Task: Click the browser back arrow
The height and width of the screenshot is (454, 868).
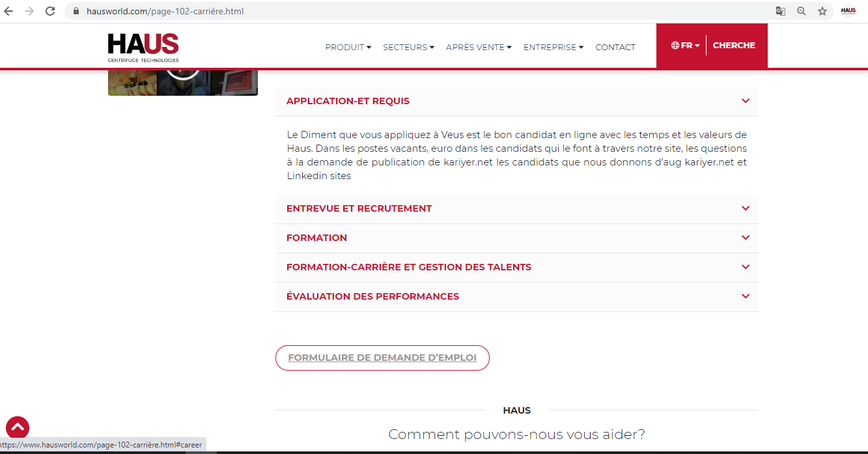Action: click(8, 11)
